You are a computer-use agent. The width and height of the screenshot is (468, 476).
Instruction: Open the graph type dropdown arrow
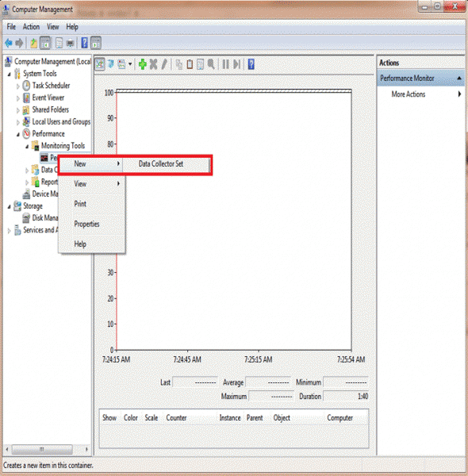(130, 64)
